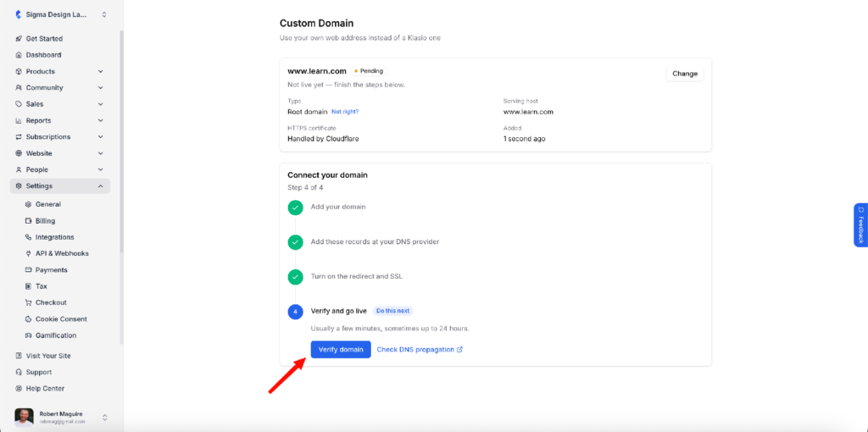Image resolution: width=868 pixels, height=432 pixels.
Task: Expand the Website menu chevron
Action: coord(100,153)
